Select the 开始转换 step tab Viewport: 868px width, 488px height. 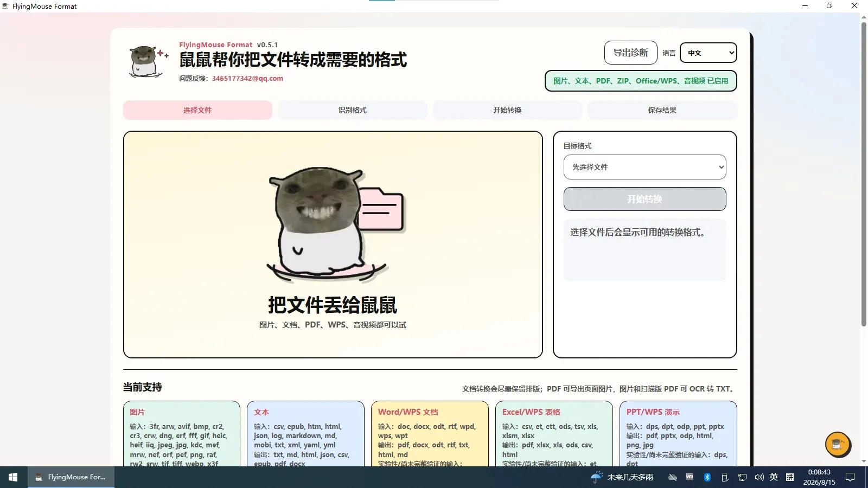pyautogui.click(x=507, y=110)
